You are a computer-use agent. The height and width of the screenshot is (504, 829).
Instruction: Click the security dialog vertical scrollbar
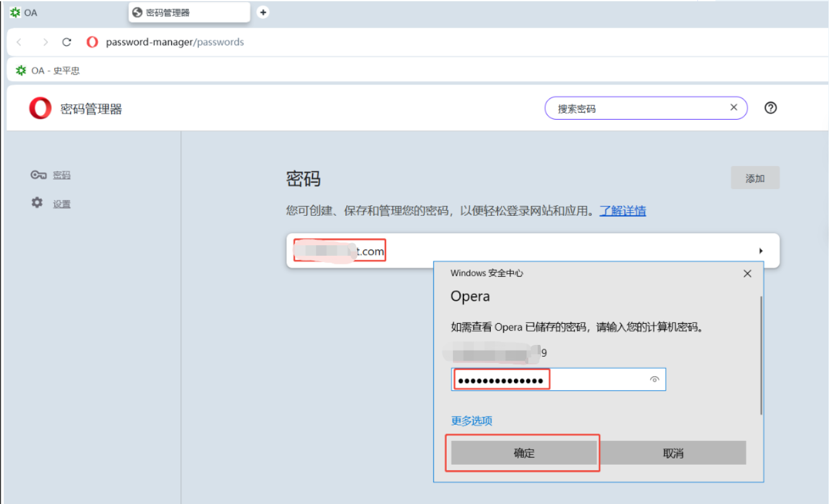tap(761, 355)
